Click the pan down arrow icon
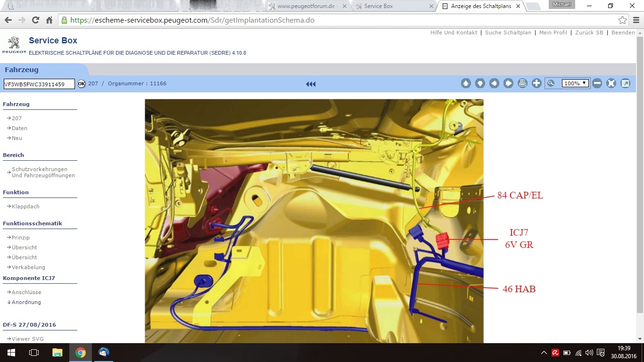The image size is (644, 362). pyautogui.click(x=480, y=83)
